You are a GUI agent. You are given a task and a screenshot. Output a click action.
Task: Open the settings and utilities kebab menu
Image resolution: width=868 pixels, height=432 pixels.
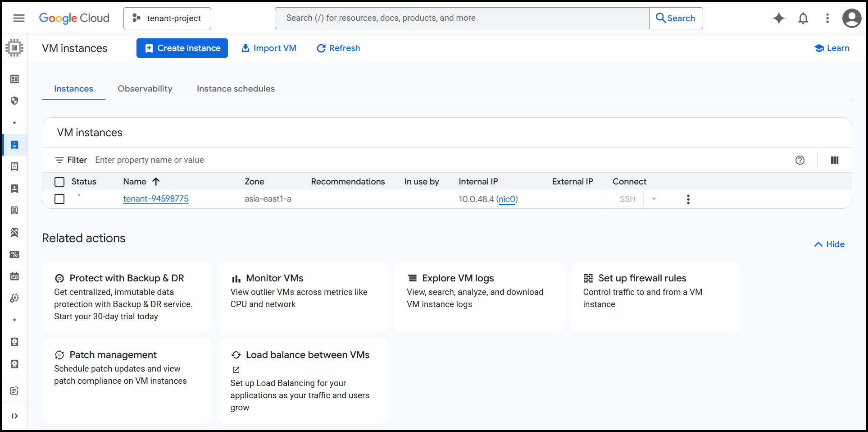point(827,18)
